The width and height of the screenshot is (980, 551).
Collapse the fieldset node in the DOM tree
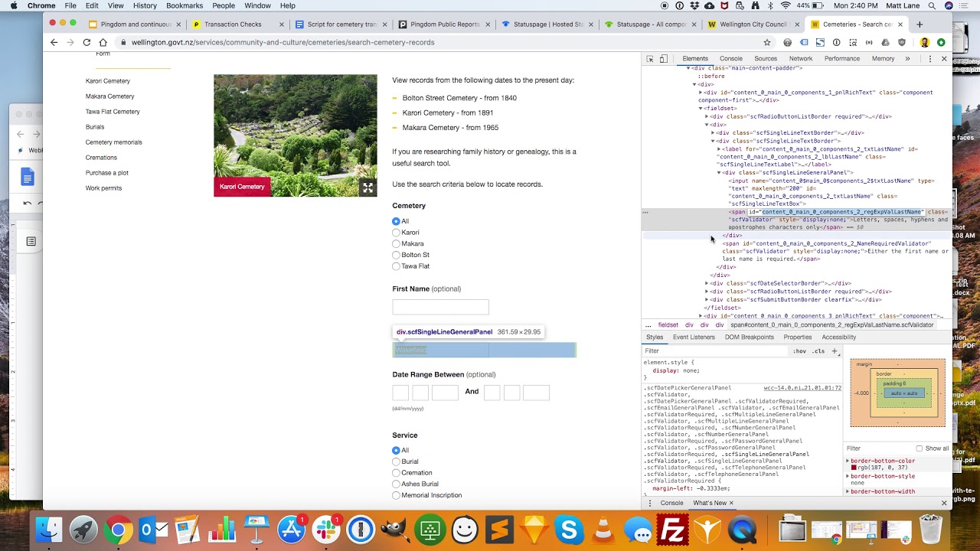click(x=701, y=109)
